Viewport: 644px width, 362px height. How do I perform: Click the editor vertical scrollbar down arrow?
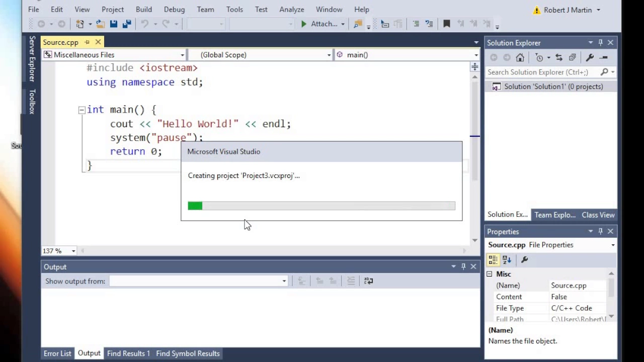(x=475, y=240)
